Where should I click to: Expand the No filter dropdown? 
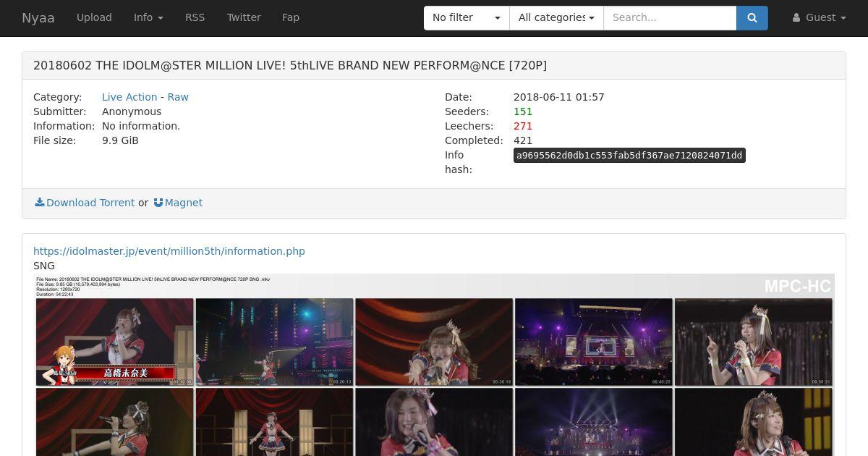pyautogui.click(x=467, y=17)
